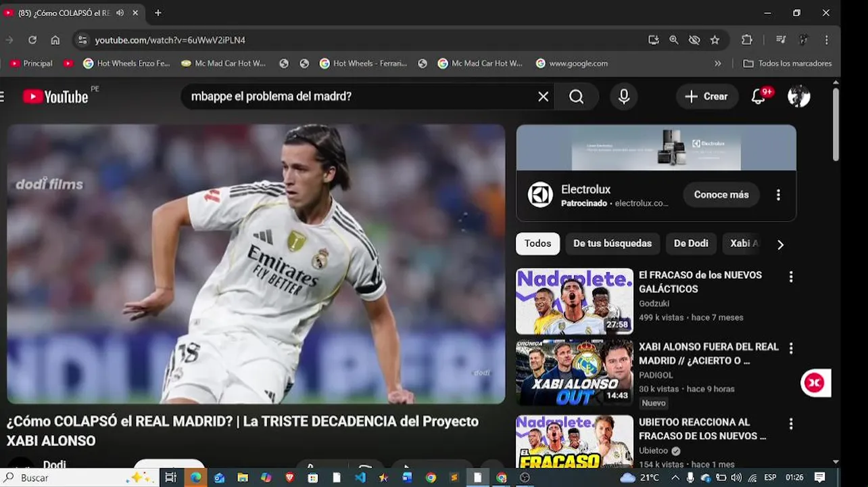Open Chrome three-dot menu
868x487 pixels.
click(826, 40)
